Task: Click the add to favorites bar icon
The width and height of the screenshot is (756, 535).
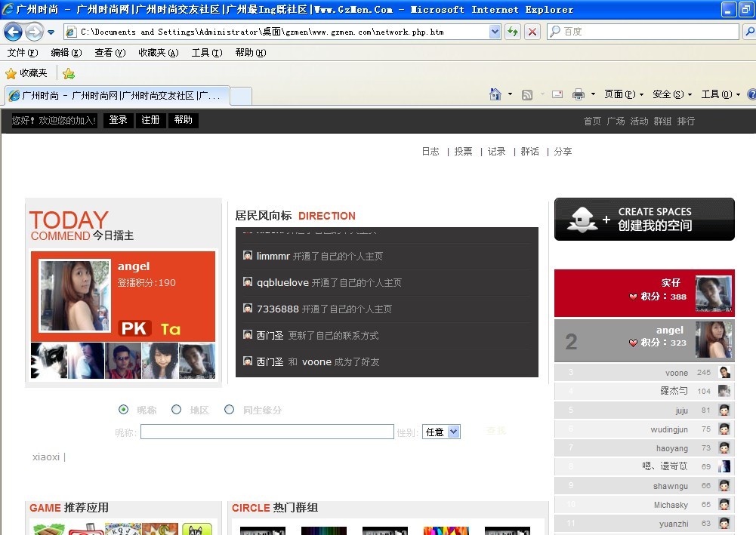Action: point(69,73)
